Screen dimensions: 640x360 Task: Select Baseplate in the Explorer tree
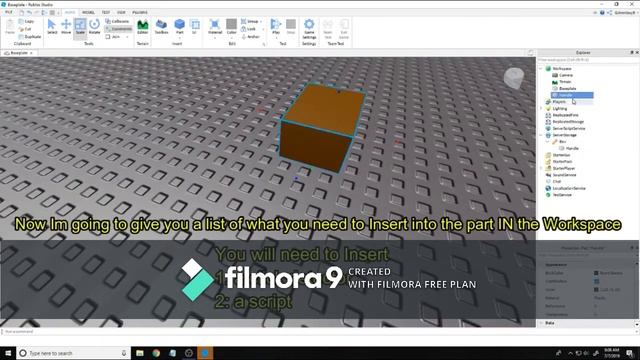[x=564, y=89]
